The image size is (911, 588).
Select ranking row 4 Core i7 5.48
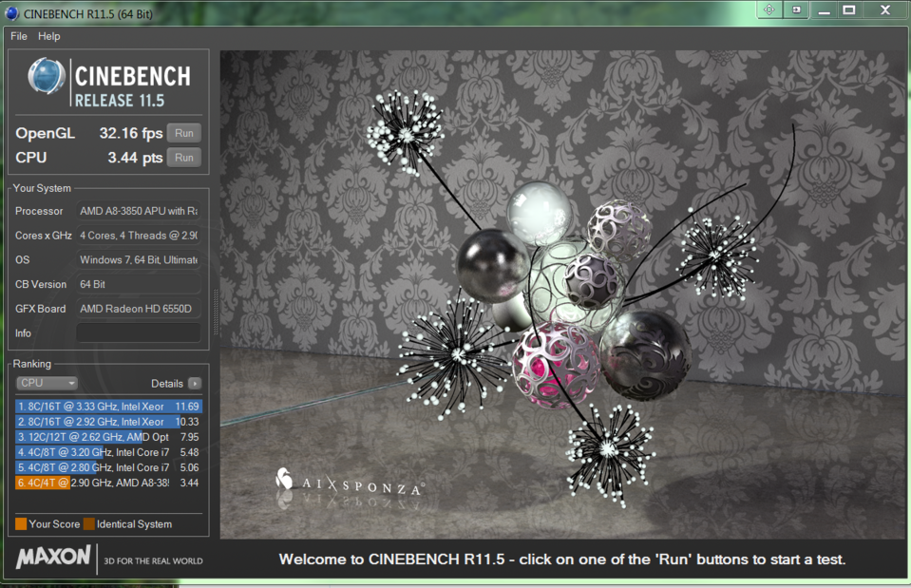pos(108,452)
